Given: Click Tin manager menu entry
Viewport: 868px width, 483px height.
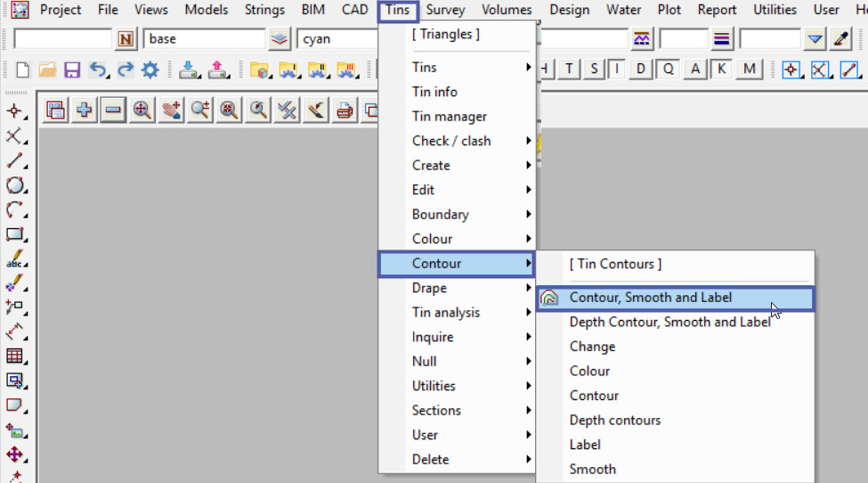Looking at the screenshot, I should tap(450, 117).
